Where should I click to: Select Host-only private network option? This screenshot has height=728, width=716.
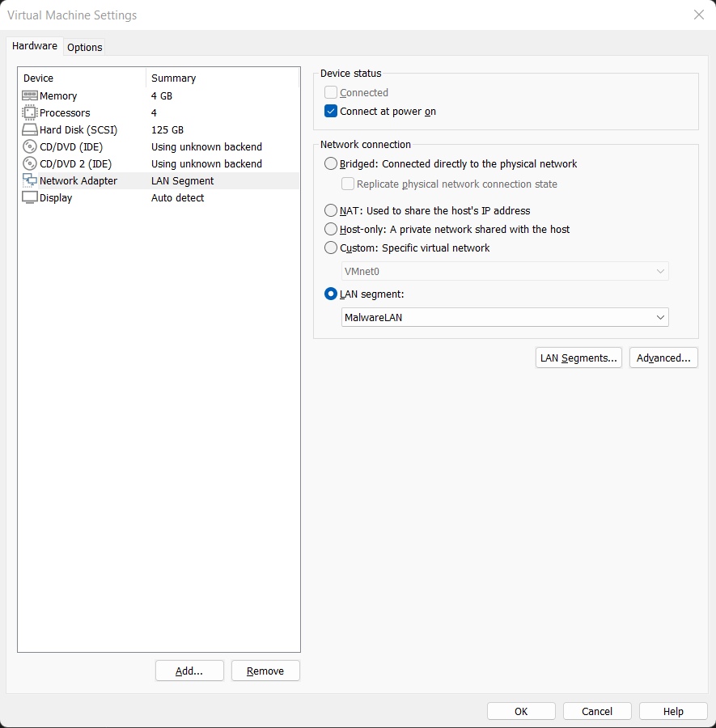tap(331, 229)
